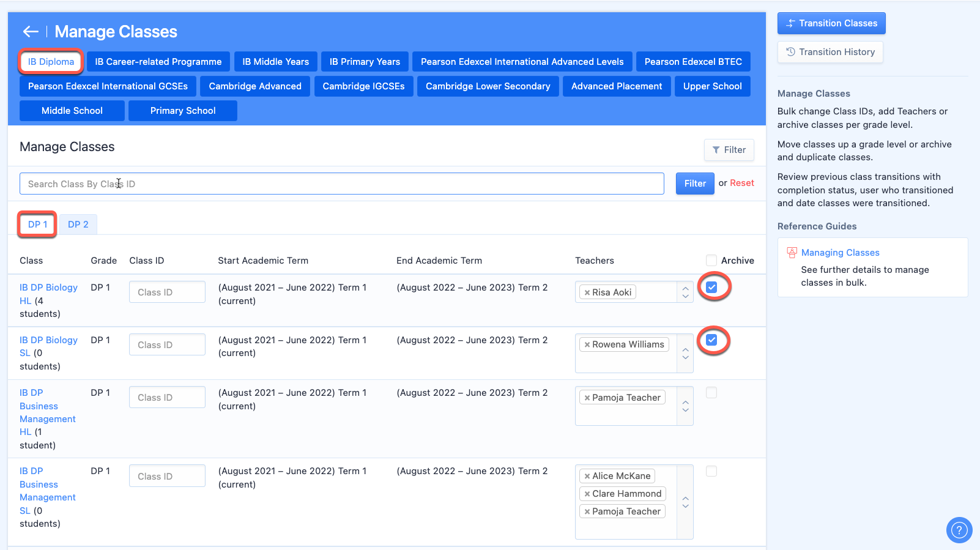Click Class ID field for Business Management HL
Image resolution: width=980 pixels, height=550 pixels.
pos(167,397)
